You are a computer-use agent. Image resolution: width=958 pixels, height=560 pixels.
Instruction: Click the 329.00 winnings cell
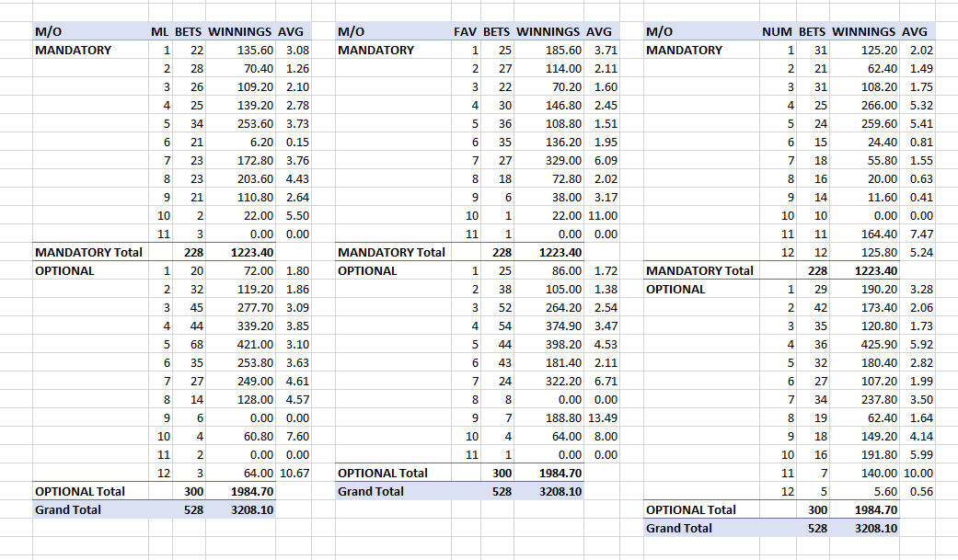coord(563,160)
